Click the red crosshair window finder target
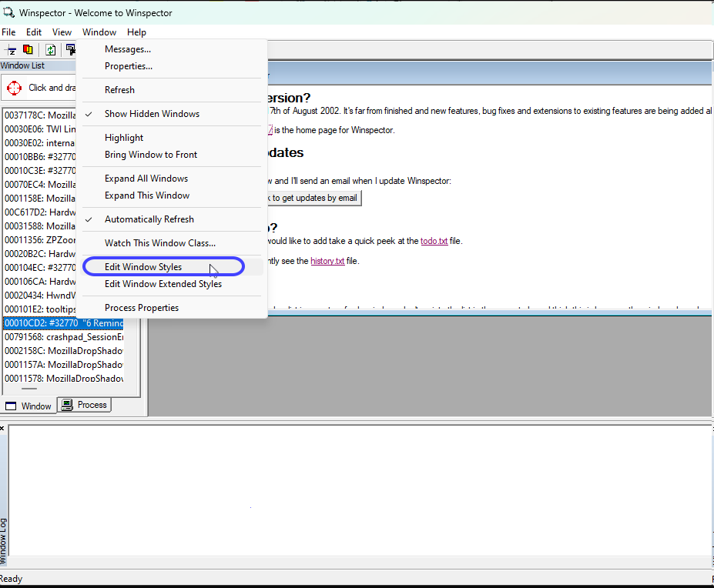This screenshot has height=588, width=714. point(14,88)
